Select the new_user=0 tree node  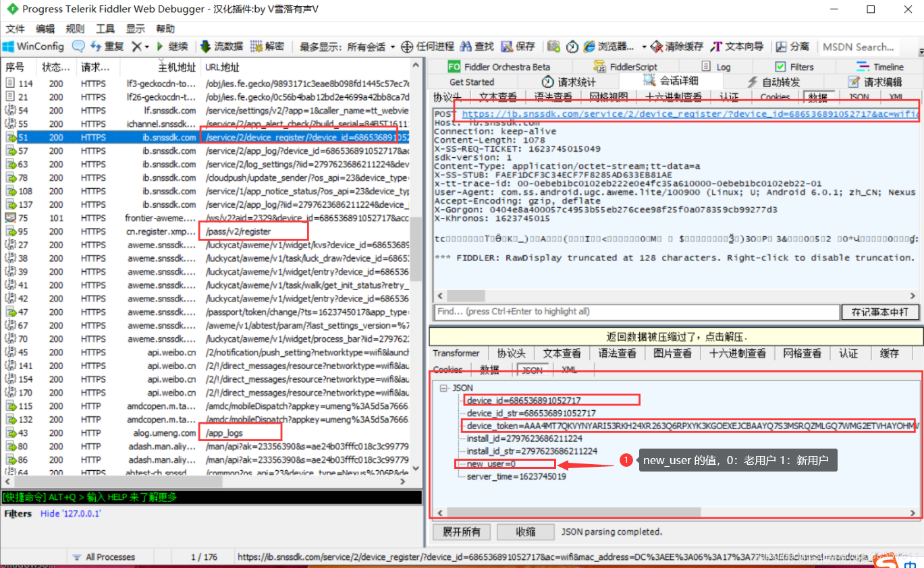tap(491, 464)
